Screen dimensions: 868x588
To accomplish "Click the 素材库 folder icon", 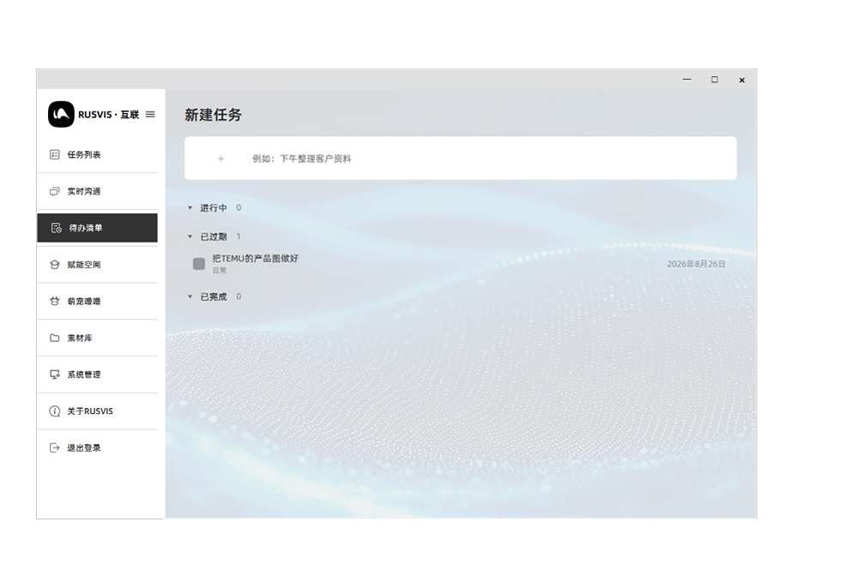I will [54, 338].
